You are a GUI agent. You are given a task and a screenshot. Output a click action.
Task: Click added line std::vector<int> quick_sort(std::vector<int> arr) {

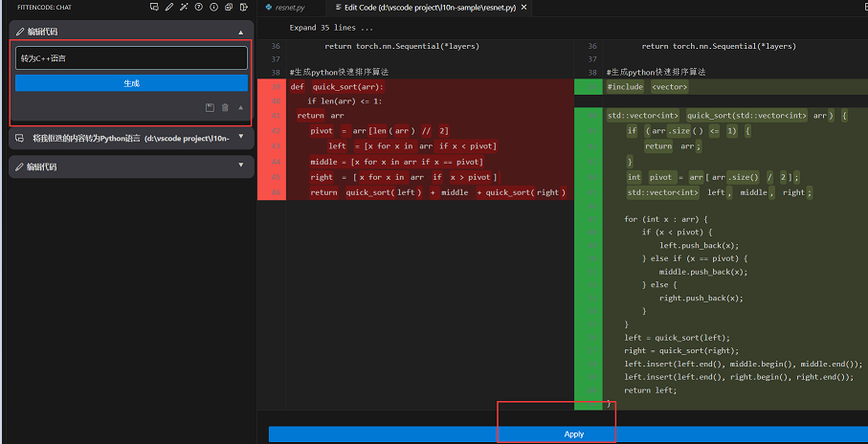coord(726,116)
